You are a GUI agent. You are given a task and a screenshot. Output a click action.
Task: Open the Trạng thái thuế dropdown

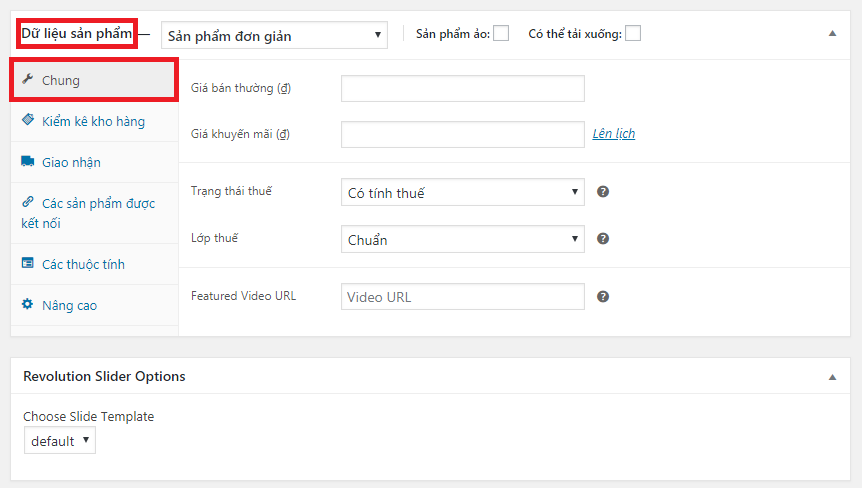[462, 192]
